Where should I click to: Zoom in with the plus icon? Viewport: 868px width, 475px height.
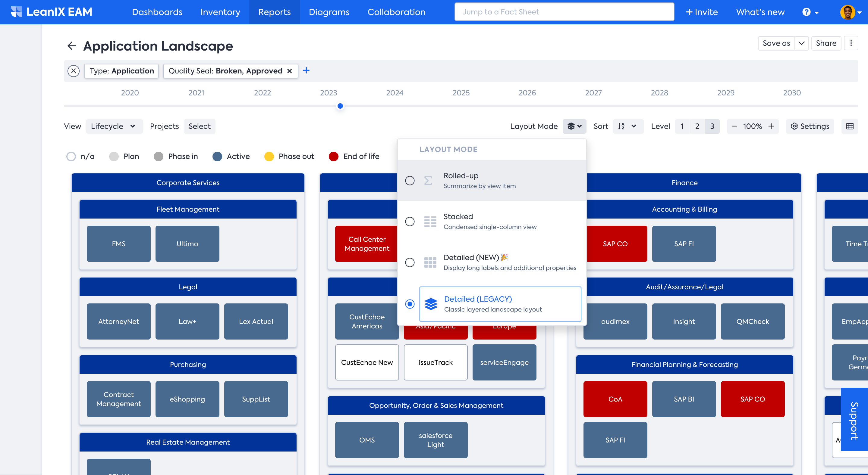point(771,126)
